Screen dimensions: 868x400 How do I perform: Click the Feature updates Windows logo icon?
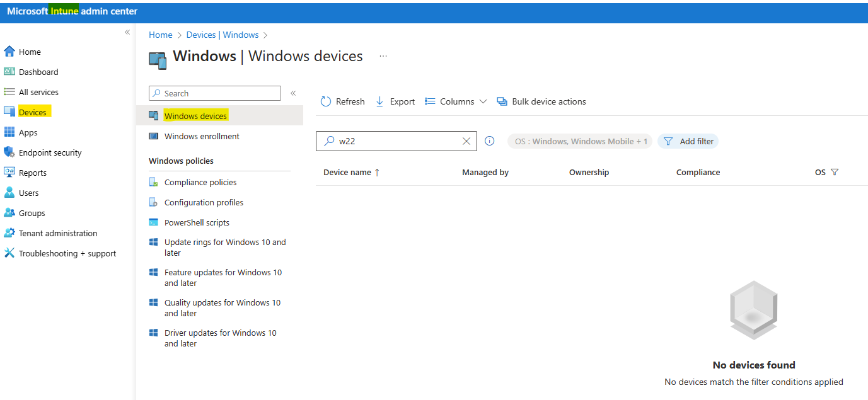153,272
